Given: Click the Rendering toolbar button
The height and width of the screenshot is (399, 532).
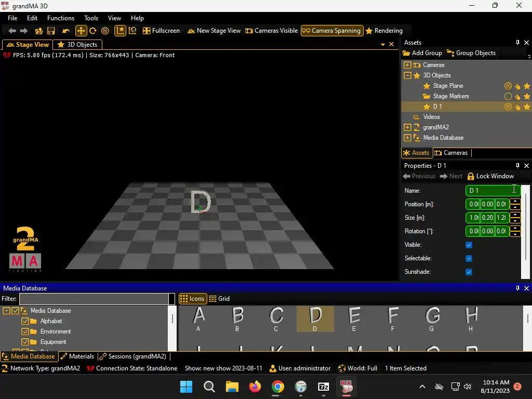Looking at the screenshot, I should 384,31.
